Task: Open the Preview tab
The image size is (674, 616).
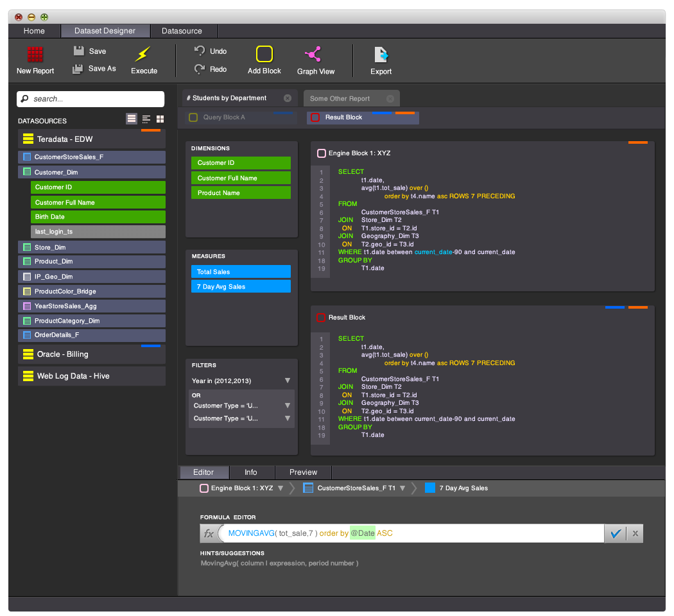Action: 303,472
